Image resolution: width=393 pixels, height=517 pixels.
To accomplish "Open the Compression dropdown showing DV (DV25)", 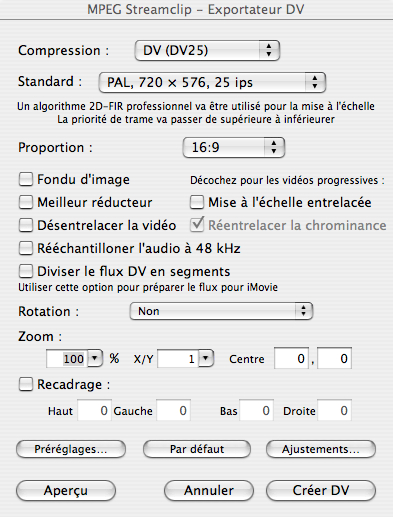I will (x=207, y=51).
